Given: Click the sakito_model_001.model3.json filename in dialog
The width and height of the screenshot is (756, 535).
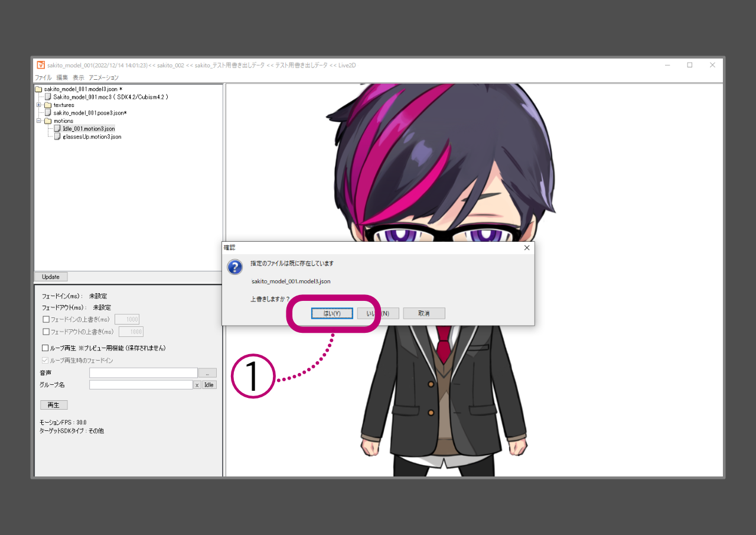Looking at the screenshot, I should 291,281.
